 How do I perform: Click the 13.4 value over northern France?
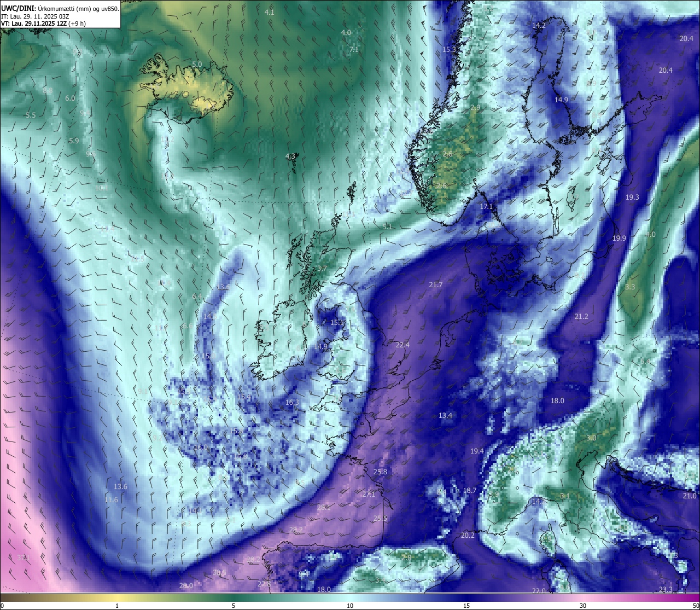[445, 415]
